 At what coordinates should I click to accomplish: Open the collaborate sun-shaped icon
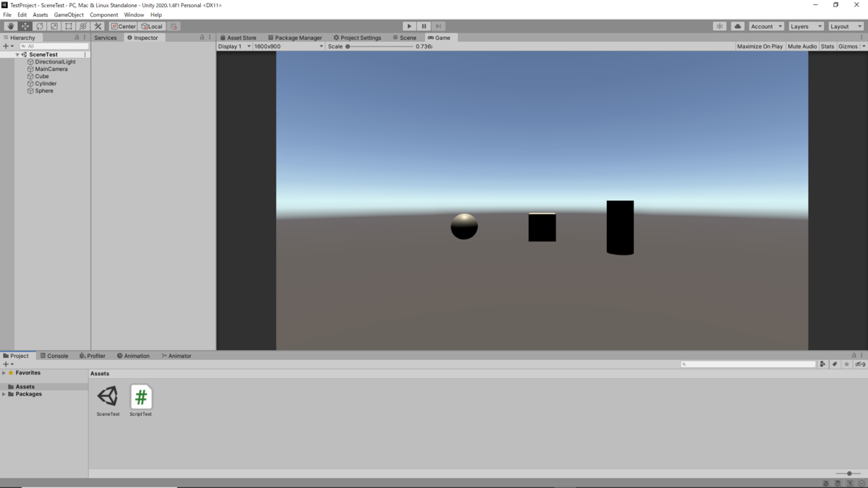(x=720, y=26)
